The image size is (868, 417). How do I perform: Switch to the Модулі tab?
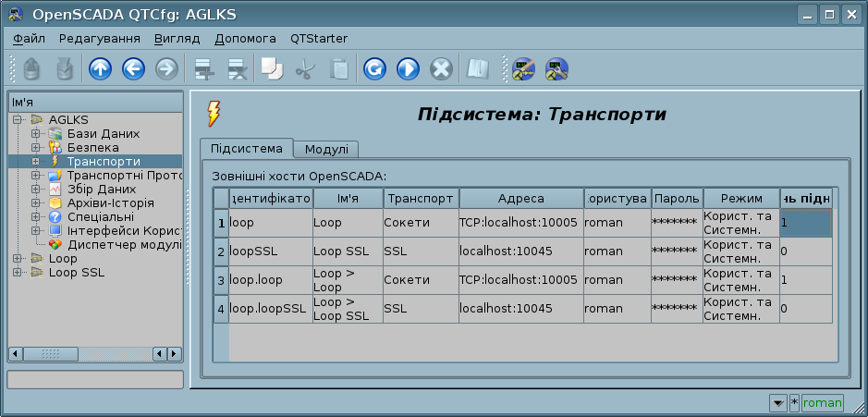point(326,150)
